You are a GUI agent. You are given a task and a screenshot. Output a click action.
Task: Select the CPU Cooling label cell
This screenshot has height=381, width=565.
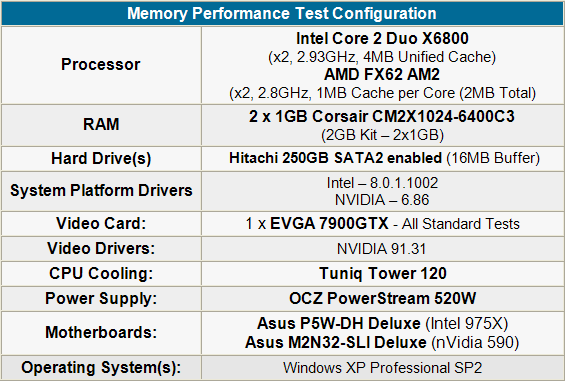(101, 273)
